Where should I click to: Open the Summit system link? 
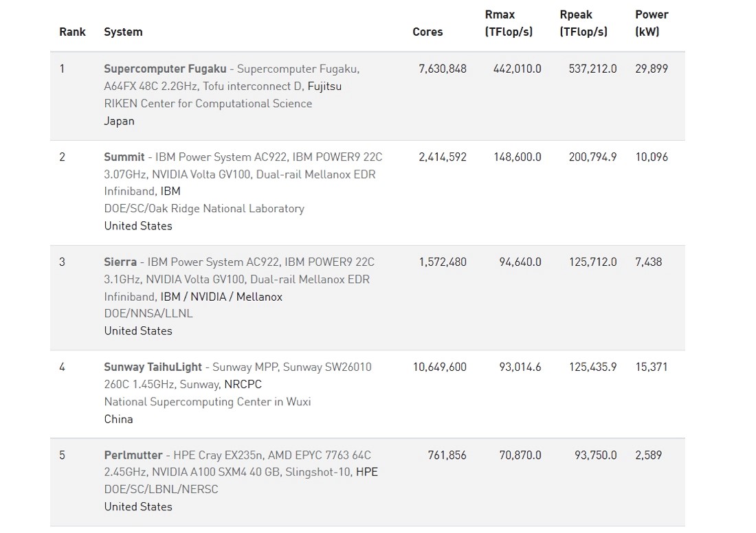(124, 157)
